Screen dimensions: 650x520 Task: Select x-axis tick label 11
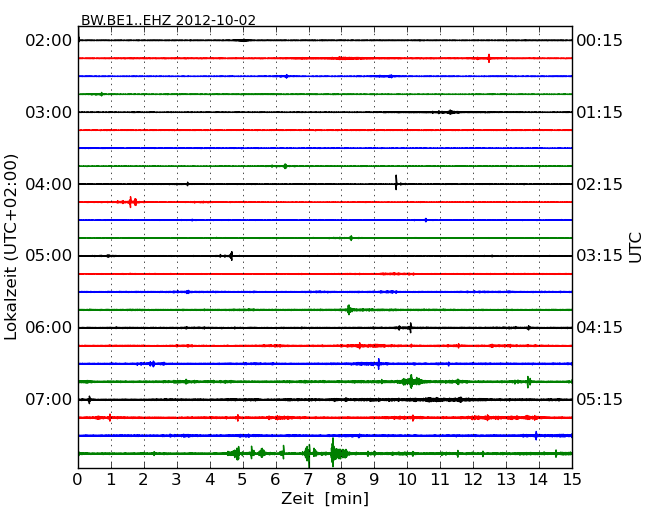440,480
